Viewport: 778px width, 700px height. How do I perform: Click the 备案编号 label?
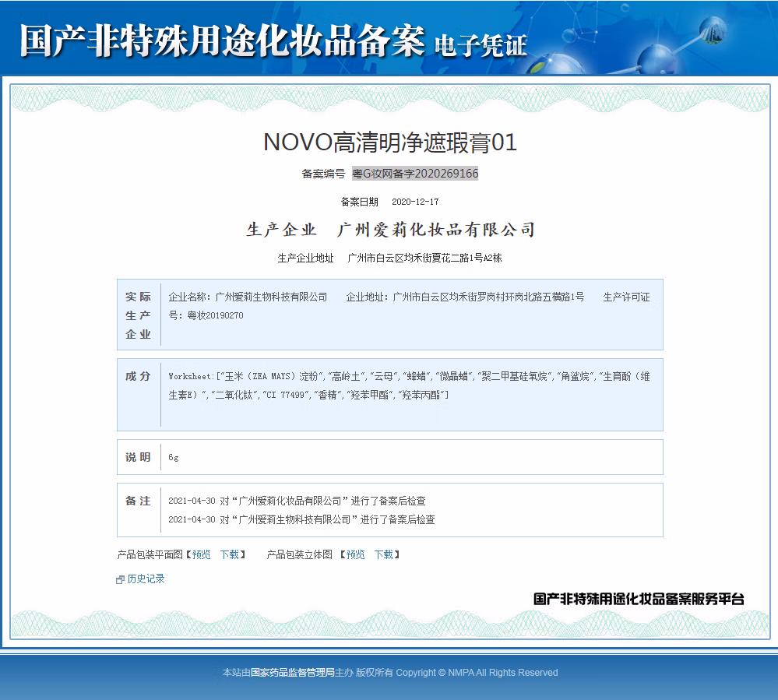coord(323,174)
